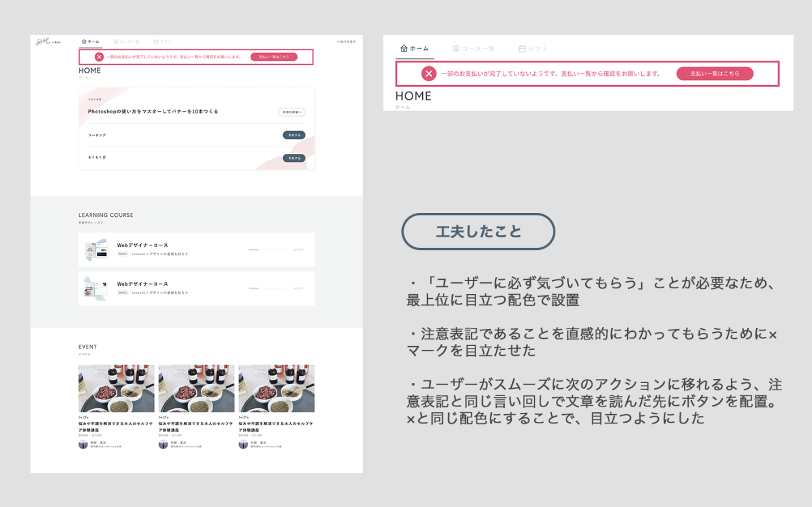812x507 pixels.
Task: Open the user name at the mockup's top right
Action: tap(346, 42)
